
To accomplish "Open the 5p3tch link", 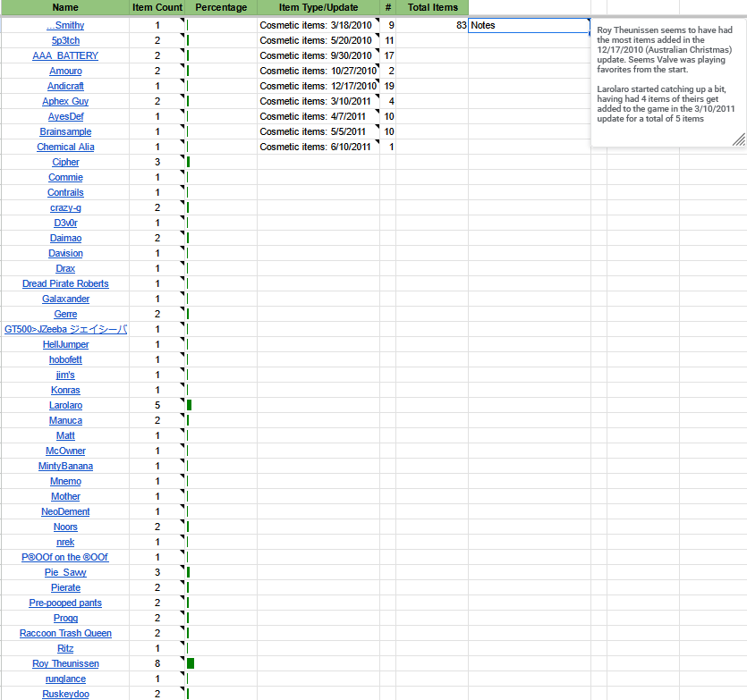I will [65, 40].
